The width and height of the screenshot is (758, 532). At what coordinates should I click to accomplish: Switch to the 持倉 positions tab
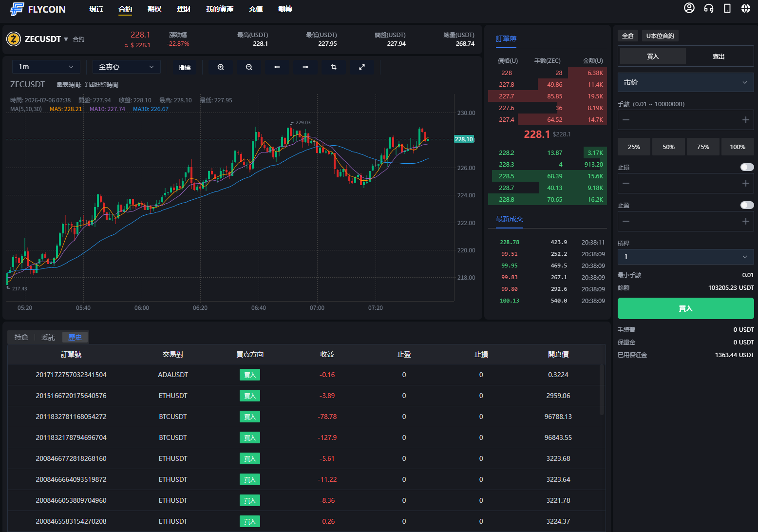pos(21,337)
